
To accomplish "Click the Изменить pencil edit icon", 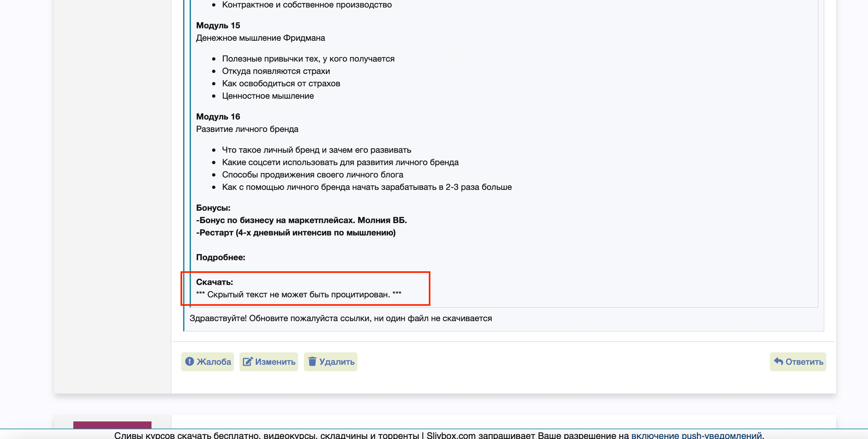I will pyautogui.click(x=247, y=361).
